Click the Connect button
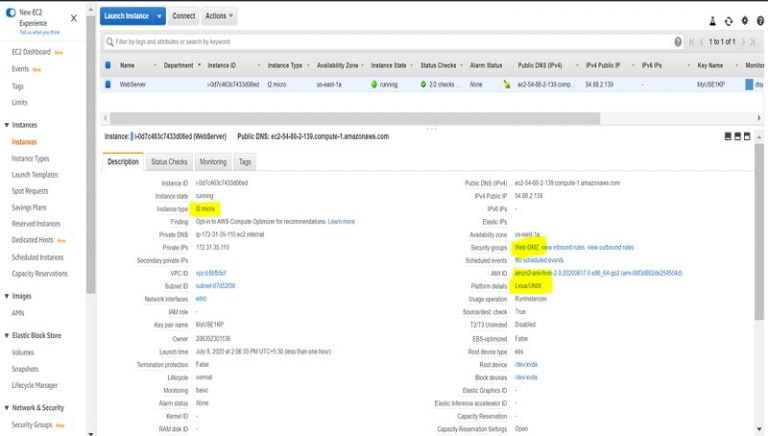The image size is (768, 436). (184, 16)
